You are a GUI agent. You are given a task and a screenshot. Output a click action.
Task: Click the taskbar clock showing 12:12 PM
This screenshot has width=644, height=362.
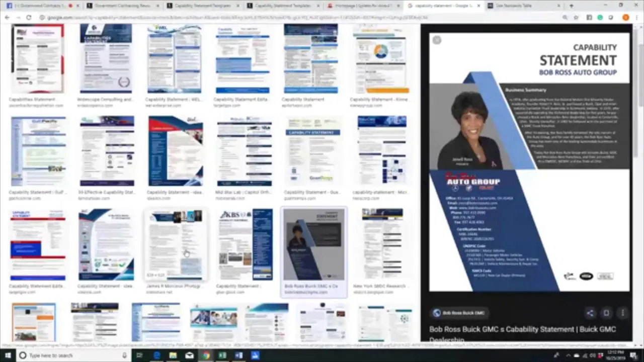point(616,355)
